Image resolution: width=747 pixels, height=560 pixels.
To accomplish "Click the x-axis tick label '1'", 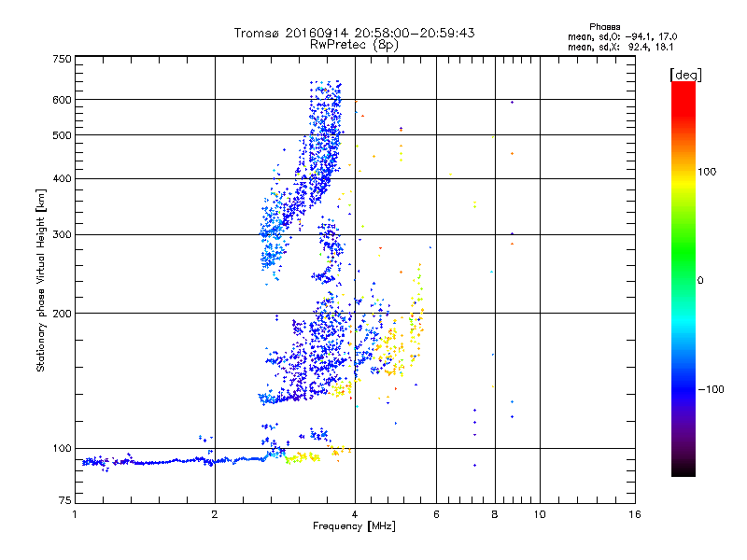I will (x=75, y=514).
